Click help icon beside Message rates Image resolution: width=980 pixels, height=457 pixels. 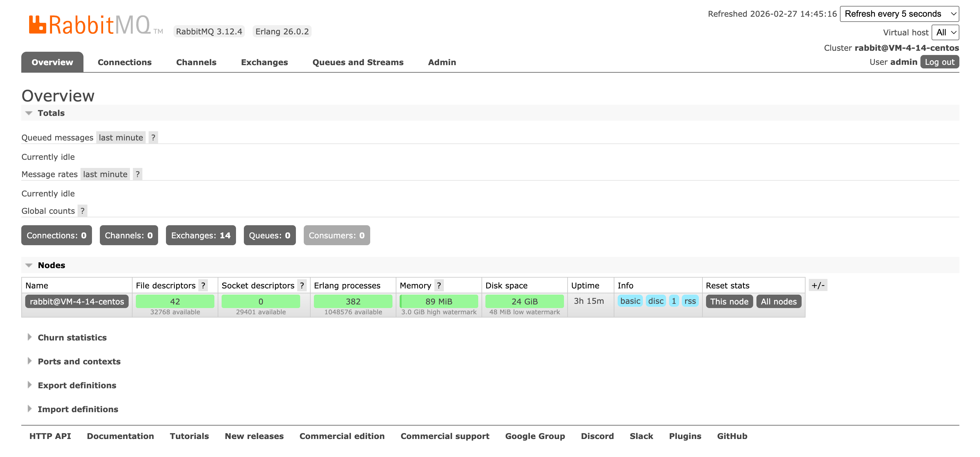[x=137, y=174]
